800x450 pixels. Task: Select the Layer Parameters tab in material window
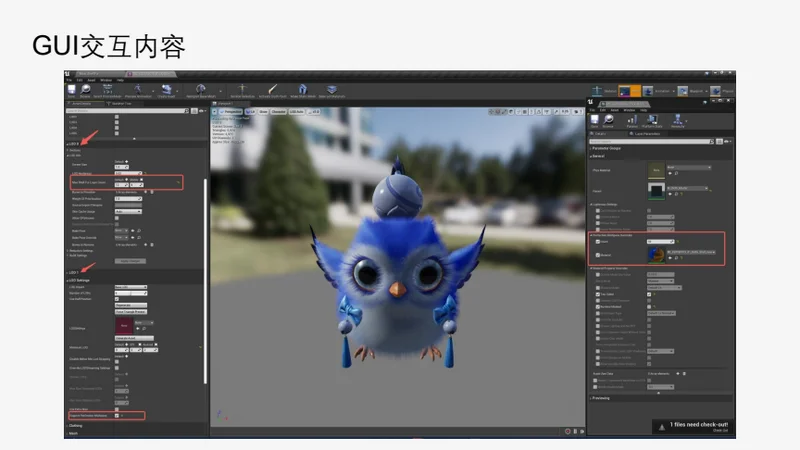(646, 134)
